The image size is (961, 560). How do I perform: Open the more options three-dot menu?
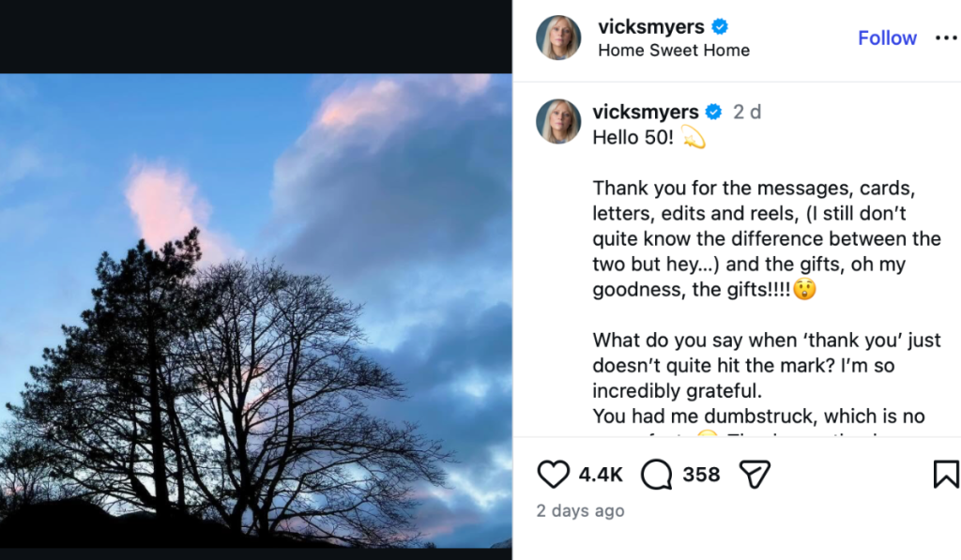946,38
